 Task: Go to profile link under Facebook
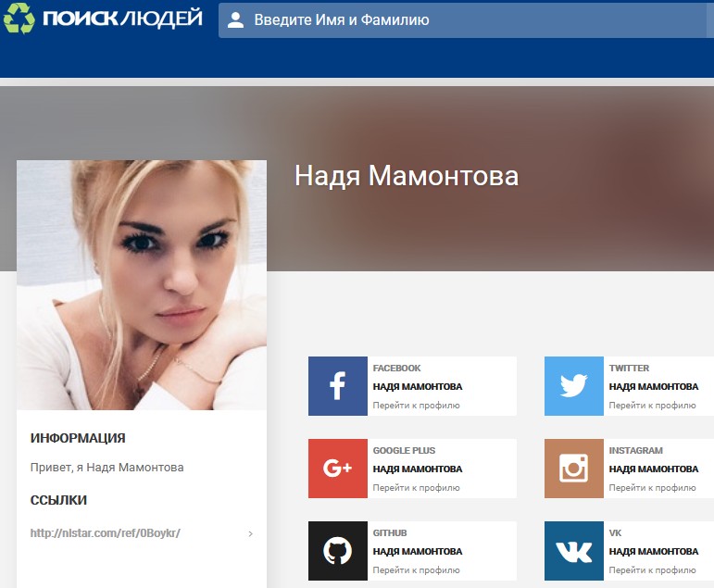416,405
